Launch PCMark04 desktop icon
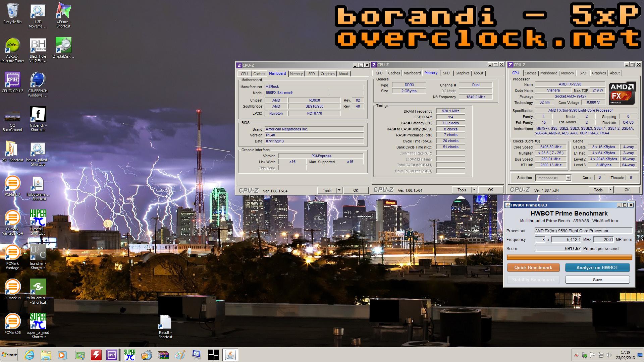Viewport: 644px width, 362px height. (12, 290)
